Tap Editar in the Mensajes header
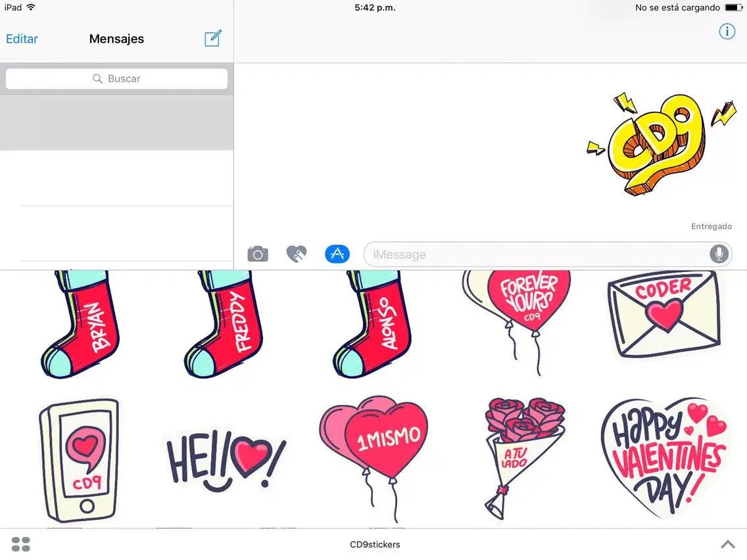 22,39
